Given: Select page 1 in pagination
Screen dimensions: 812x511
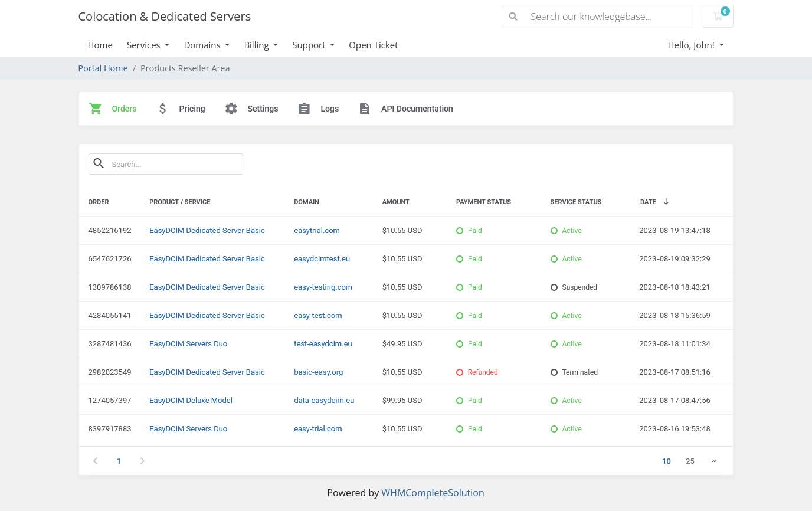Looking at the screenshot, I should tap(119, 461).
